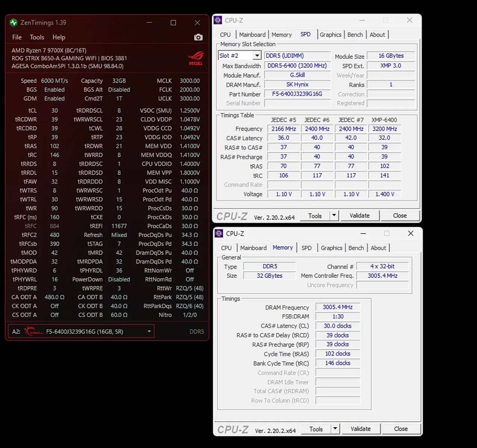Viewport: 477px width, 448px height.
Task: Click Size 32 GBytes value
Action: point(269,276)
